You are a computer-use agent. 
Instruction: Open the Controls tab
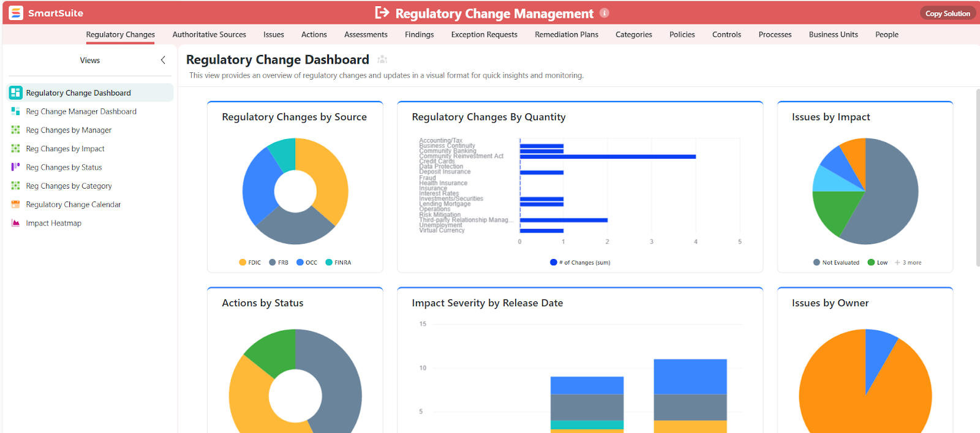[x=726, y=34]
